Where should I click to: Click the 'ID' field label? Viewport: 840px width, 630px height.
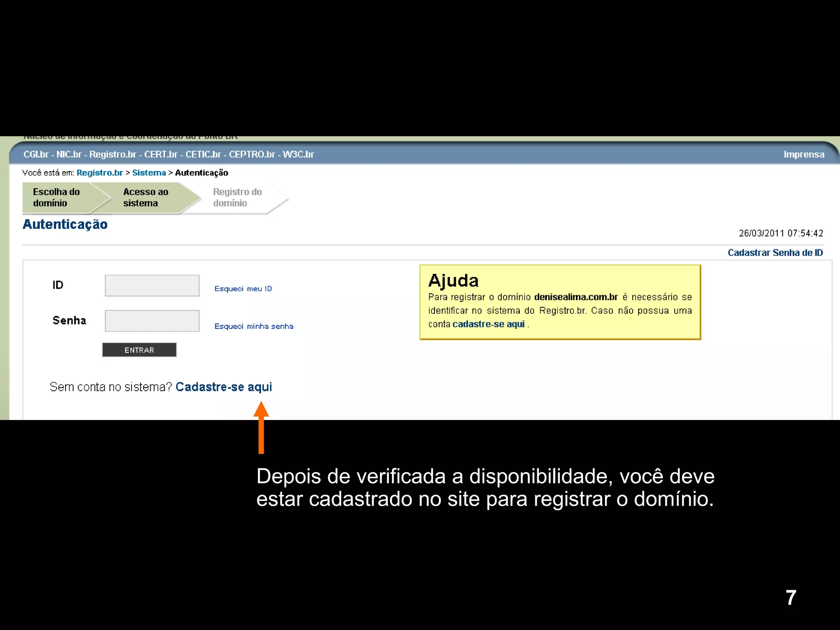click(x=58, y=285)
